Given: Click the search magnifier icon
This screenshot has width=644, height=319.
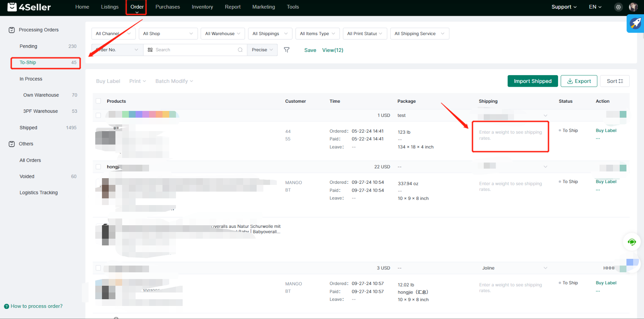Looking at the screenshot, I should tap(240, 50).
